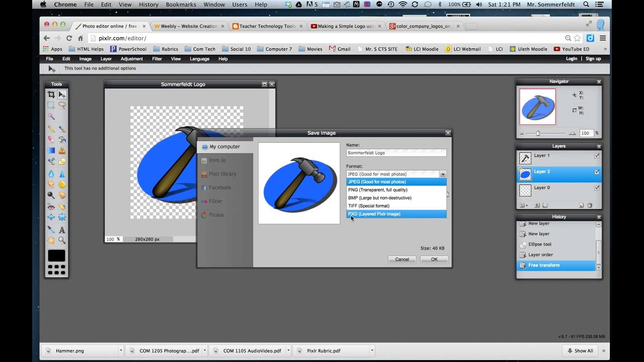Select Layer 1 thumbnail in Layers panel
The width and height of the screenshot is (644, 362).
[525, 158]
